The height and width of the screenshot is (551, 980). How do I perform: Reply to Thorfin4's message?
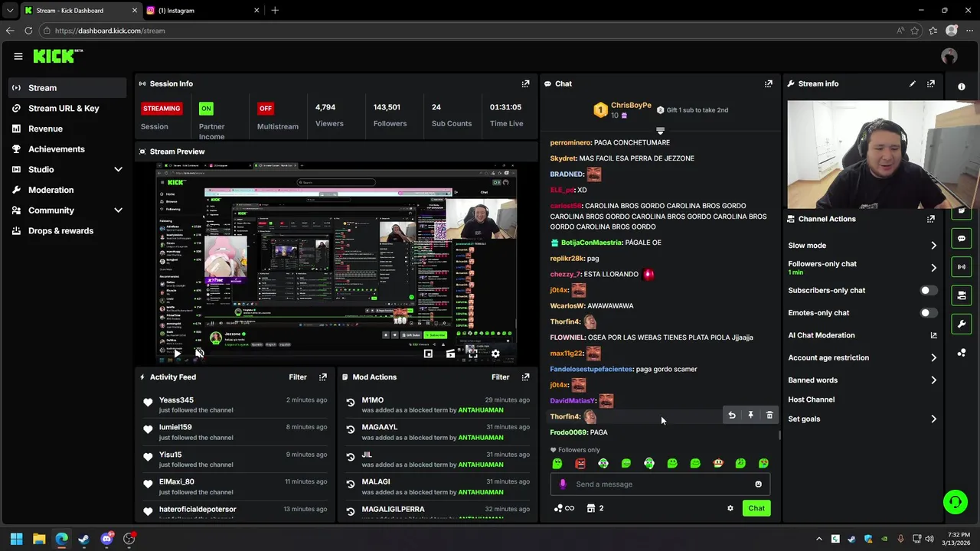(x=732, y=416)
